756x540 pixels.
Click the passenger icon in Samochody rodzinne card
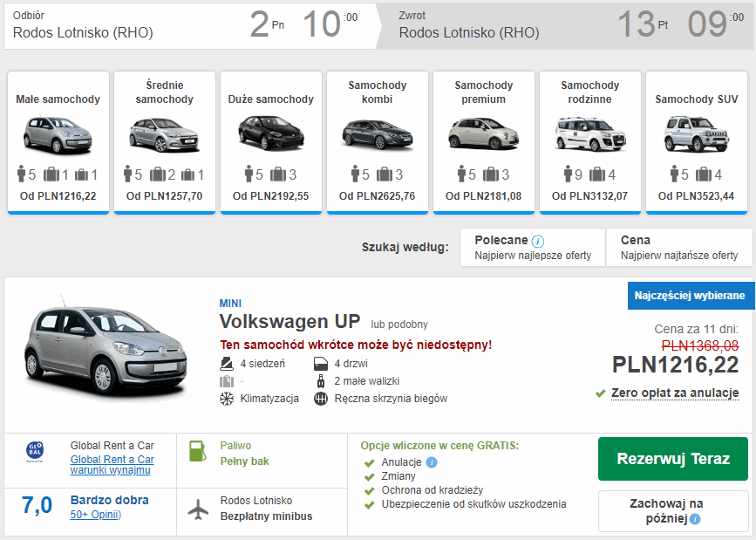[568, 174]
